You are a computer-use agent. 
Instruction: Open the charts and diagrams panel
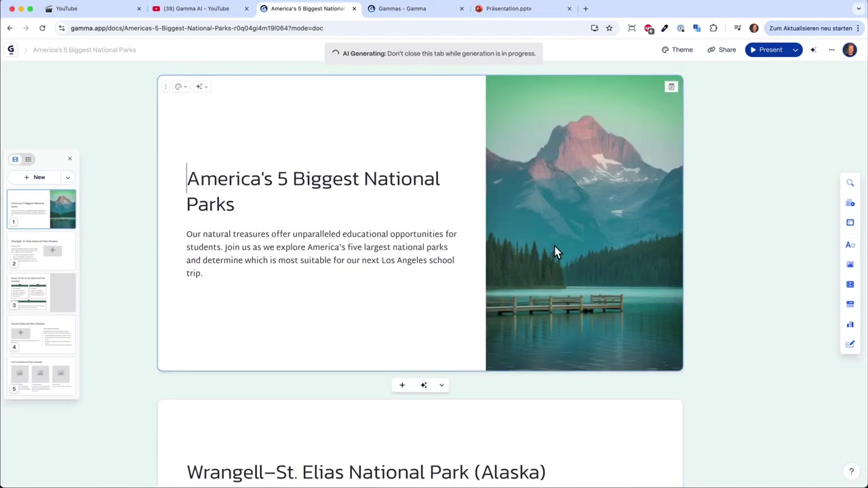coord(850,324)
